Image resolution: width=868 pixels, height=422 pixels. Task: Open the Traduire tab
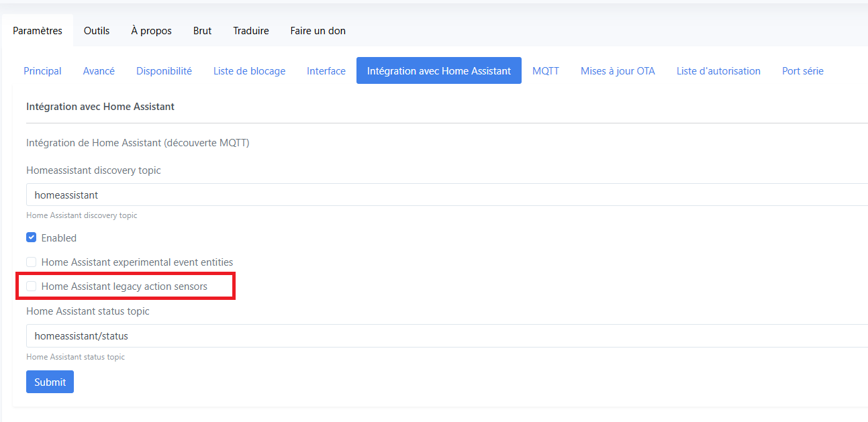pos(251,31)
